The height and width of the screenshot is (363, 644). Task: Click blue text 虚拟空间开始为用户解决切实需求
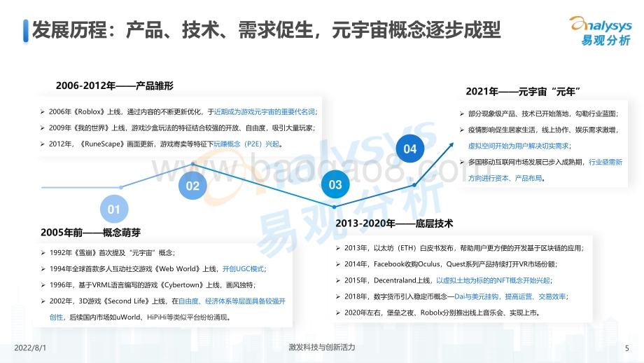[518, 146]
